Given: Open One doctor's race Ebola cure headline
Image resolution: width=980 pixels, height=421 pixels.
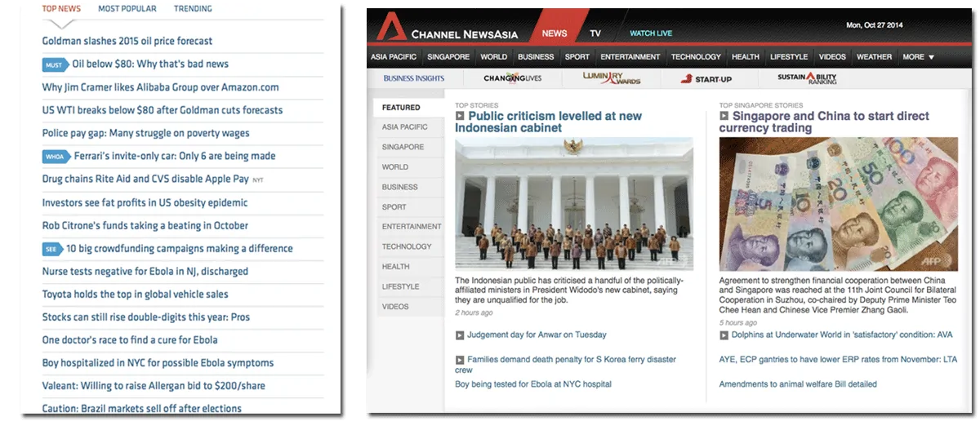Looking at the screenshot, I should click(x=130, y=340).
